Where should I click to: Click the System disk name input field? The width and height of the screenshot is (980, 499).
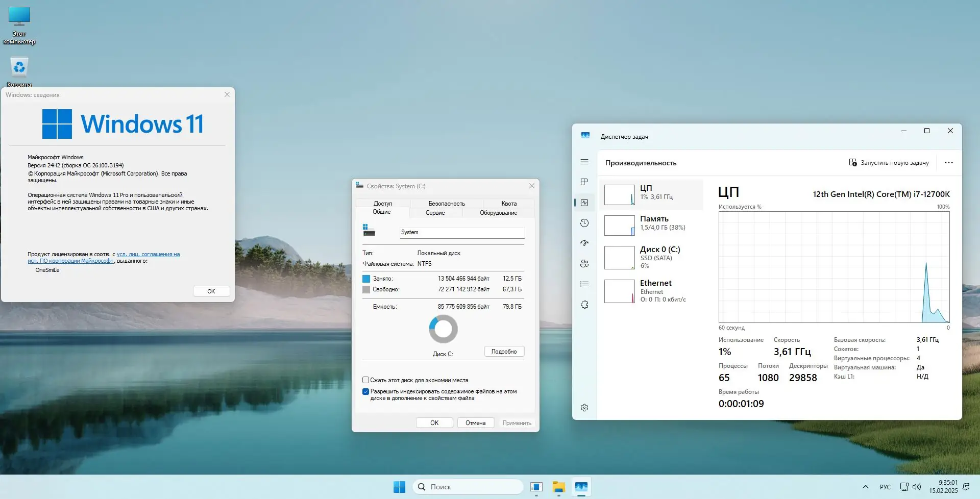(462, 232)
